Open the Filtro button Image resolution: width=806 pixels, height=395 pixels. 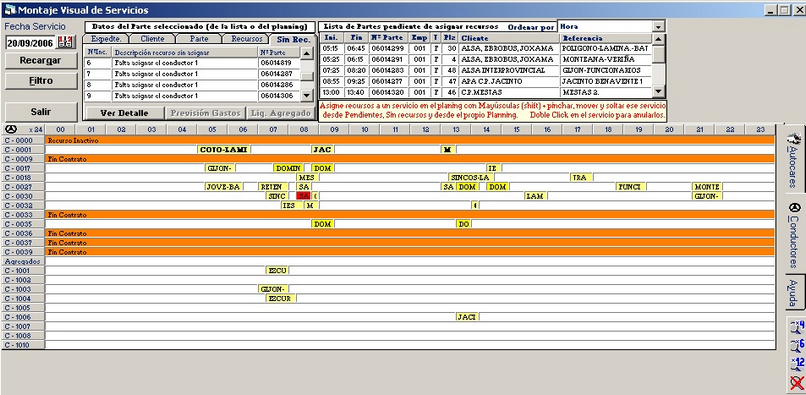[41, 81]
